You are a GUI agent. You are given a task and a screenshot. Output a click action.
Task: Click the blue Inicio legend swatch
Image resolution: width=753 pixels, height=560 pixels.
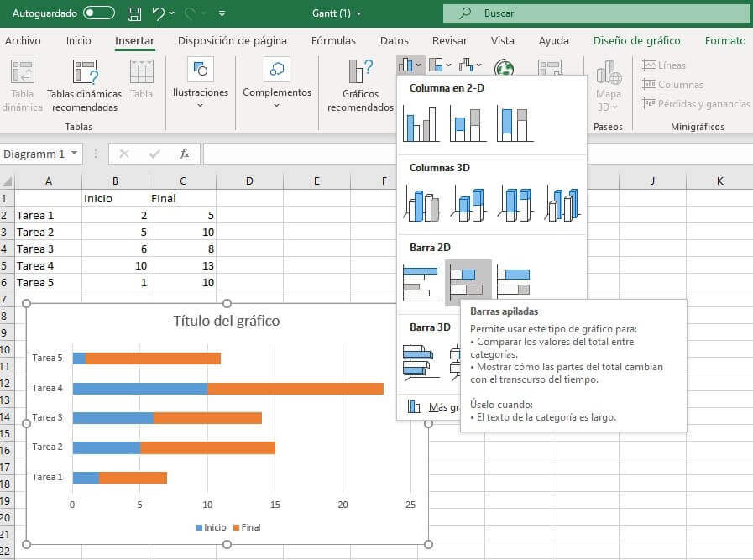pos(200,527)
